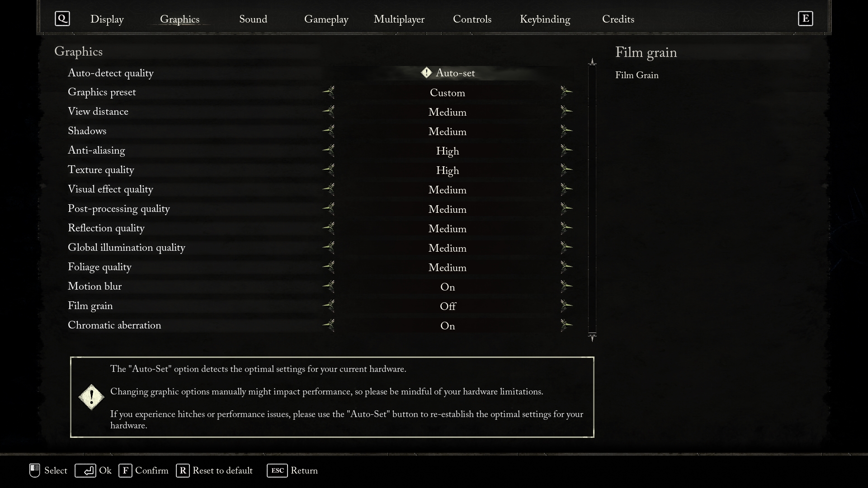Viewport: 868px width, 488px height.
Task: Toggle Motion blur from On to Off
Action: click(x=566, y=286)
